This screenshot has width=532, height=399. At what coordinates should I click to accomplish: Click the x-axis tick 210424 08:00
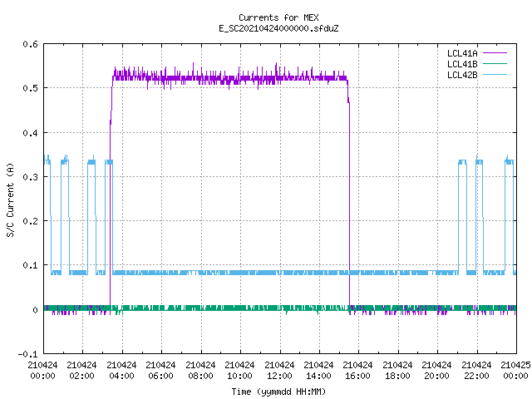pyautogui.click(x=200, y=371)
